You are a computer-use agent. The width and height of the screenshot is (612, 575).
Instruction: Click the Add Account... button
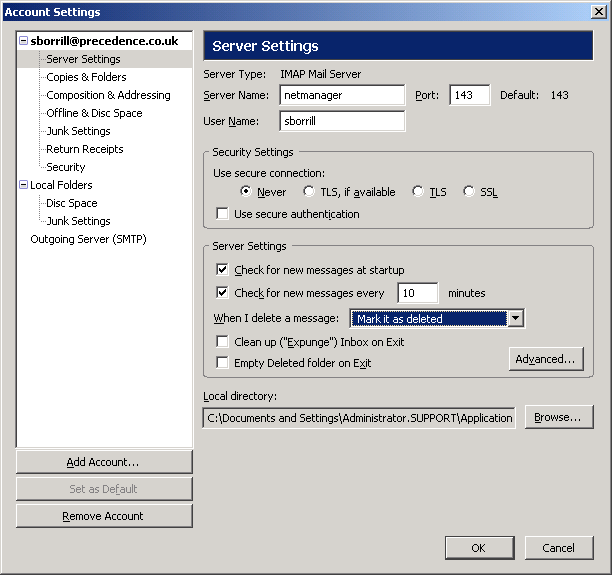click(x=104, y=462)
